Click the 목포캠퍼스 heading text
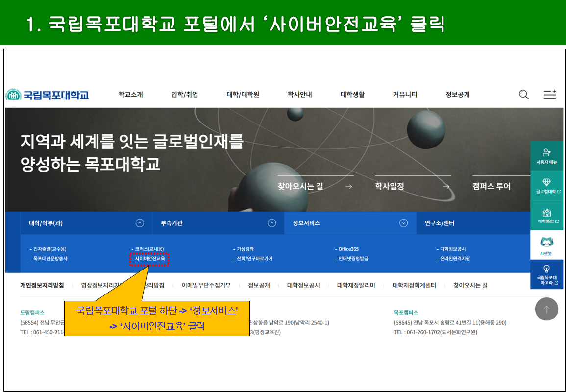The image size is (566, 392). (406, 312)
